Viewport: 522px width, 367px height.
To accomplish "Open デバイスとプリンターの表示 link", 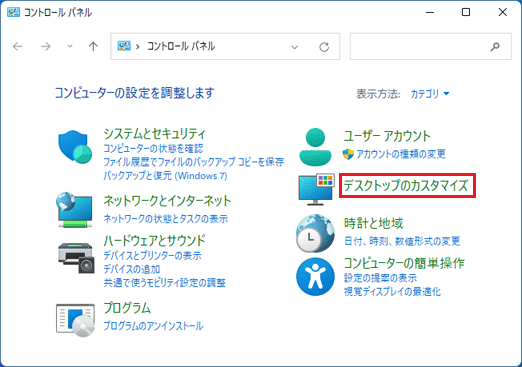I will pyautogui.click(x=152, y=256).
